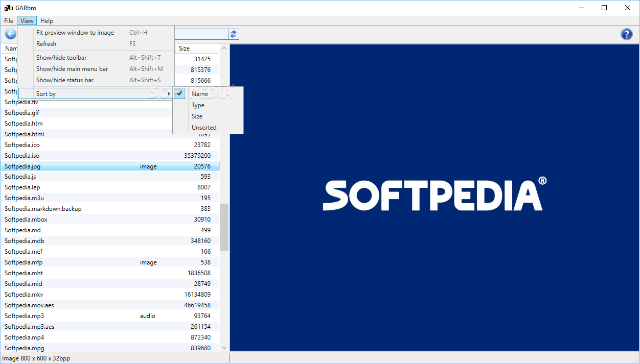Choose Show/hide main menu bar
Viewport: 640px width, 364px height.
[x=96, y=69]
